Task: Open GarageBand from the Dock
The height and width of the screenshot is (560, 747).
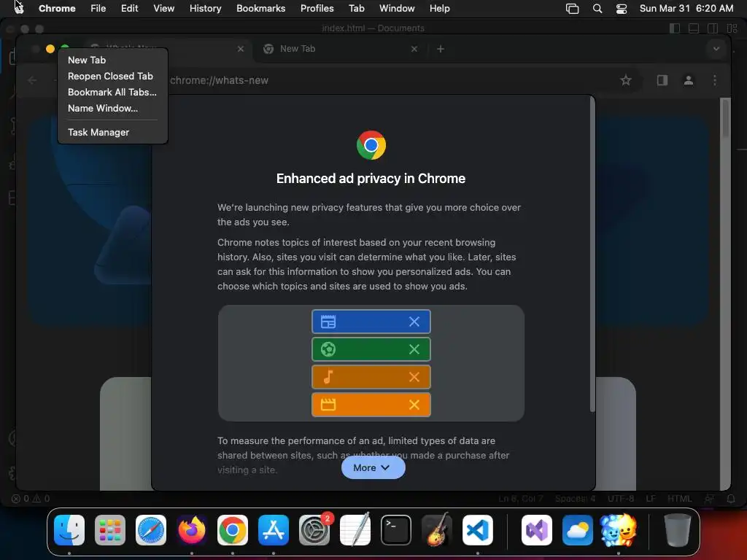Action: click(x=437, y=530)
